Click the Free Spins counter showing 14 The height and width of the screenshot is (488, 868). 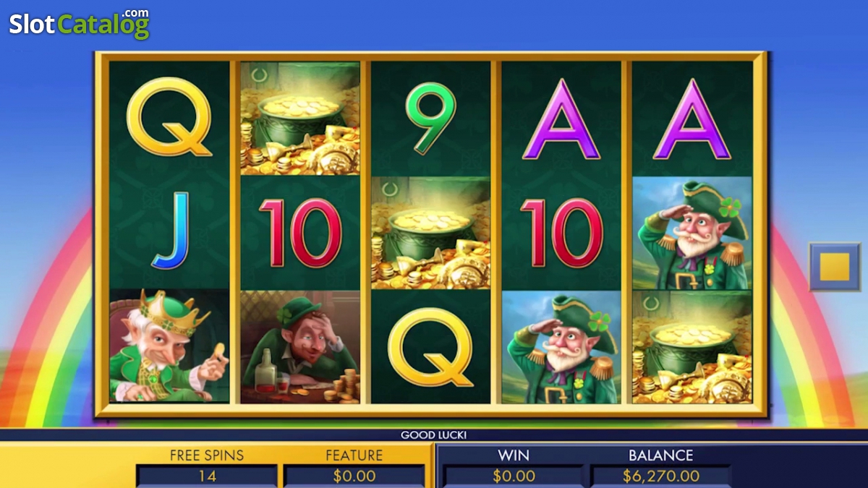pyautogui.click(x=207, y=476)
